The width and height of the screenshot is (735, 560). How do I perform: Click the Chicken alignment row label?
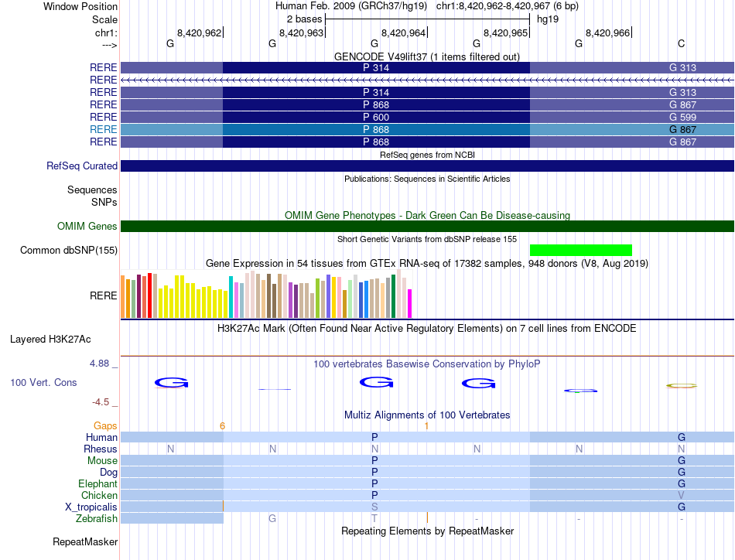click(99, 495)
